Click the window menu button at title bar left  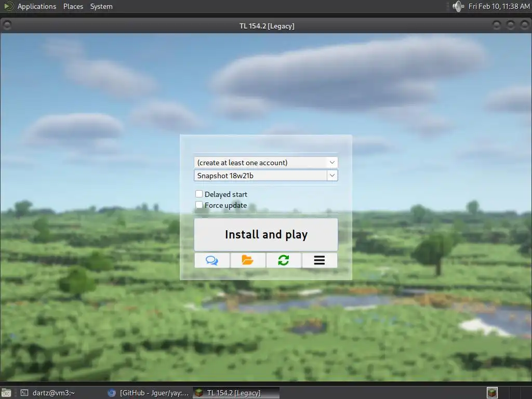pos(7,25)
